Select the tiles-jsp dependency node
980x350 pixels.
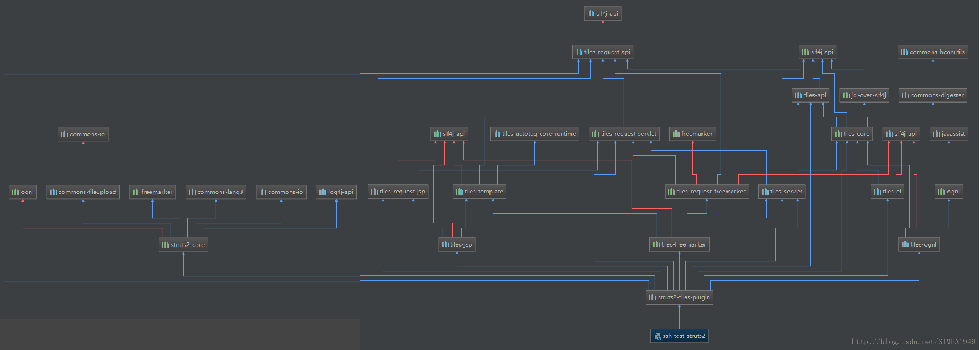[x=457, y=244]
